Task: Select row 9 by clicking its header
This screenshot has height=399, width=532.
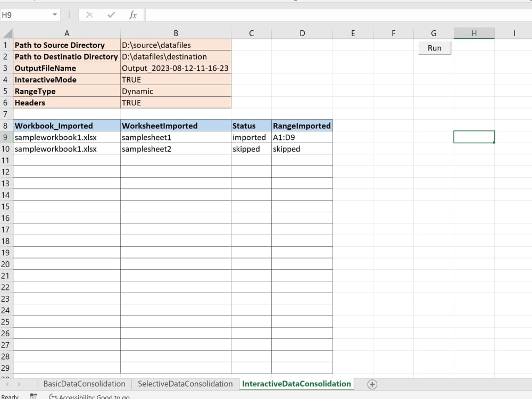Action: pos(5,137)
